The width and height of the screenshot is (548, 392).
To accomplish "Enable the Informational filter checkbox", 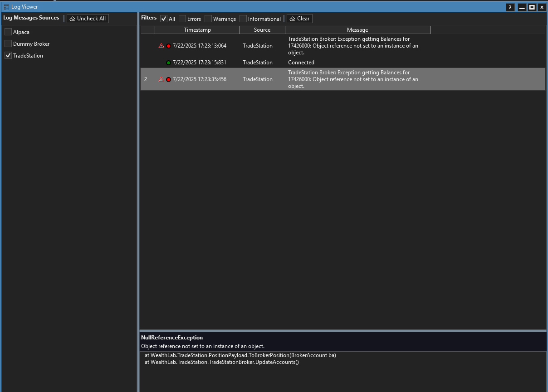I will (x=243, y=19).
